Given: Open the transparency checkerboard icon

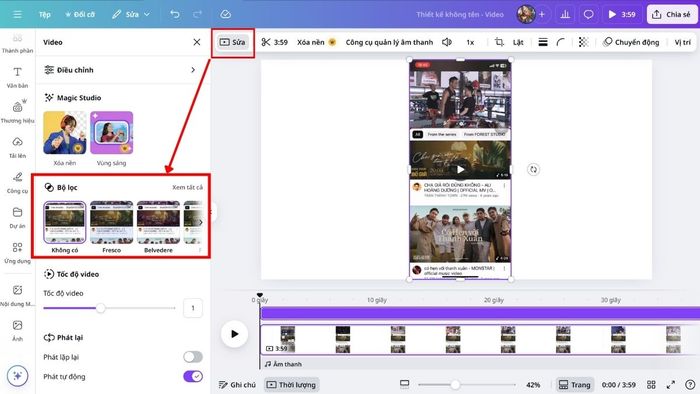Looking at the screenshot, I should click(x=583, y=42).
